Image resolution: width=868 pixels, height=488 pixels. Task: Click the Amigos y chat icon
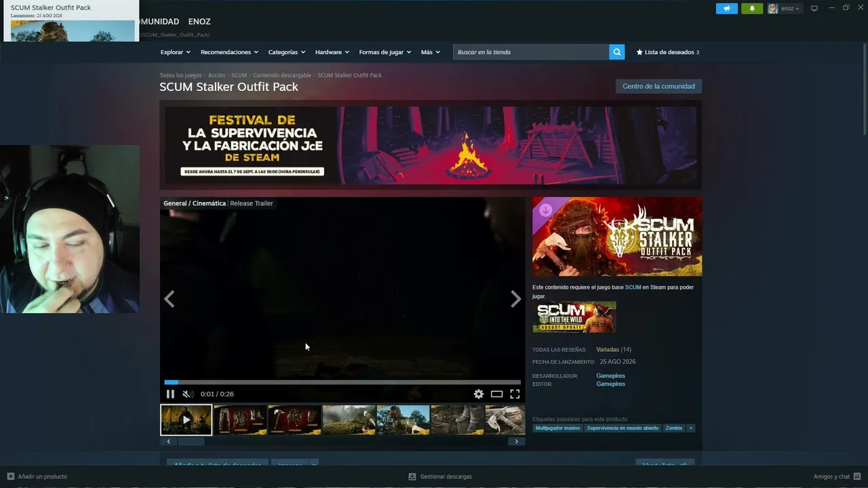[x=857, y=476]
